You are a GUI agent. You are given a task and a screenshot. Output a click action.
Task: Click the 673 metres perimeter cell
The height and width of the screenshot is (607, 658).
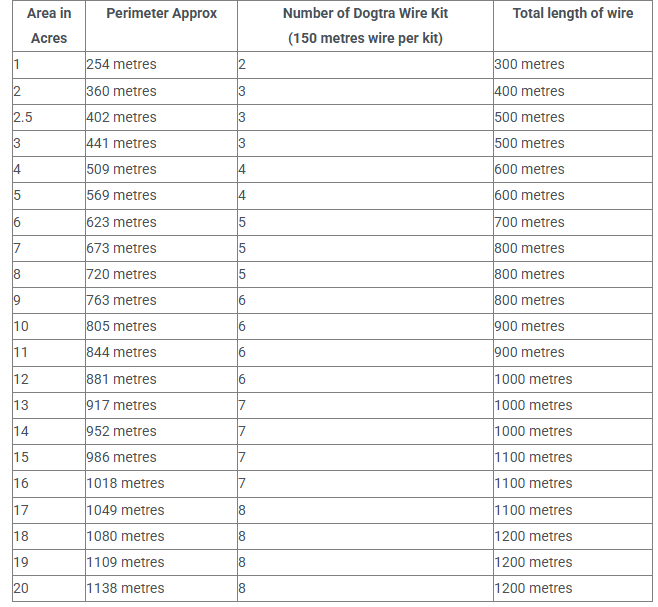point(122,248)
